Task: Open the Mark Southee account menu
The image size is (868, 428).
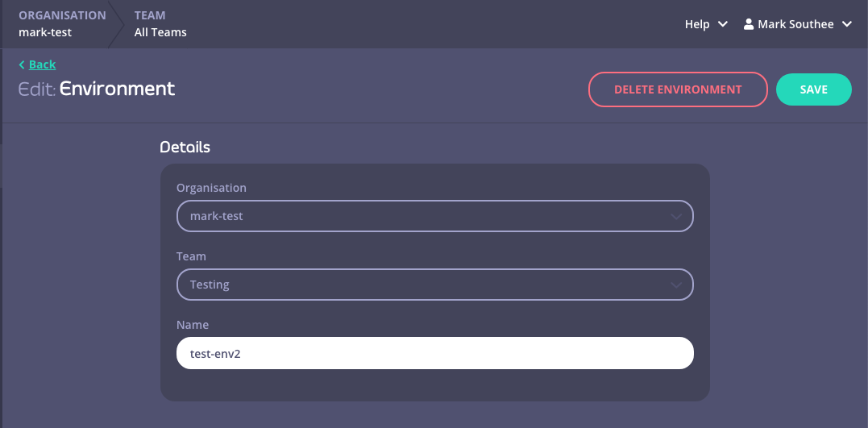Action: pos(796,24)
